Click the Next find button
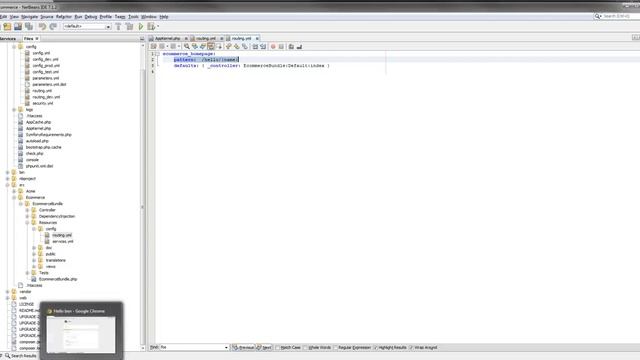 coord(264,348)
